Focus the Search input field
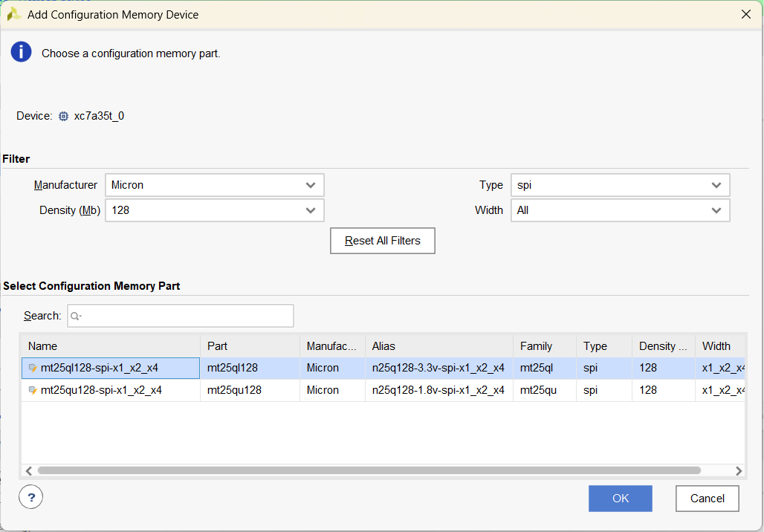Viewport: 764px width, 532px height. (181, 317)
